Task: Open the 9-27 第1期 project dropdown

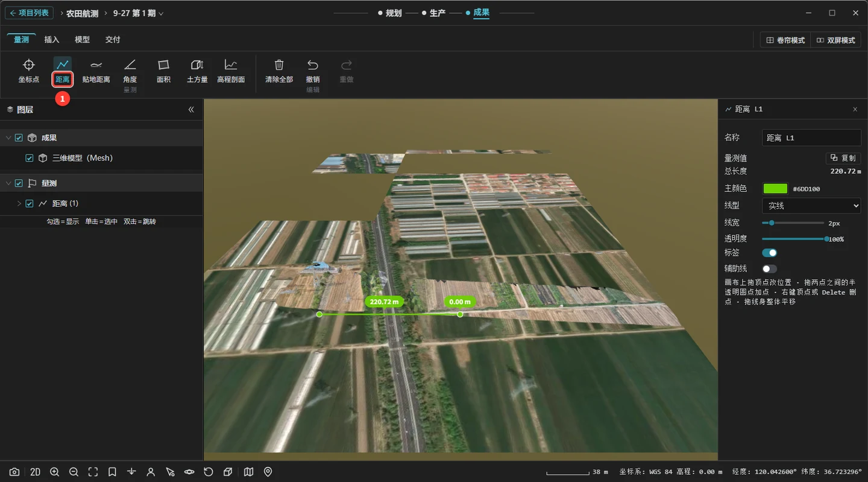Action: point(138,13)
